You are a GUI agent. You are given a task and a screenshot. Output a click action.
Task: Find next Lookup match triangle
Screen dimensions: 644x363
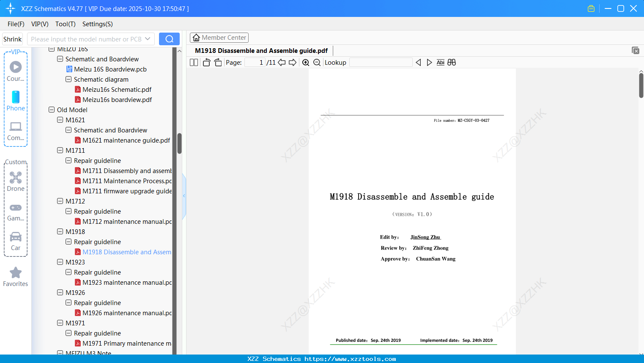(429, 63)
